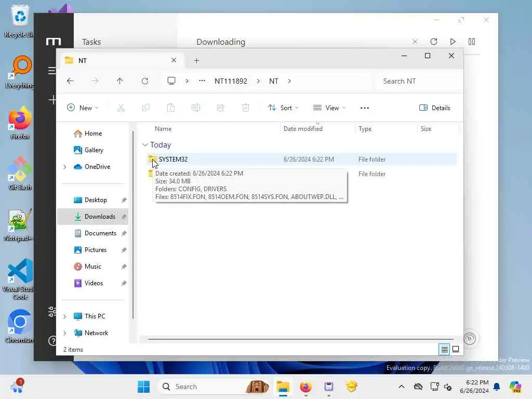Screen dimensions: 532x399
Task: Switch to details list view
Action: (x=445, y=349)
